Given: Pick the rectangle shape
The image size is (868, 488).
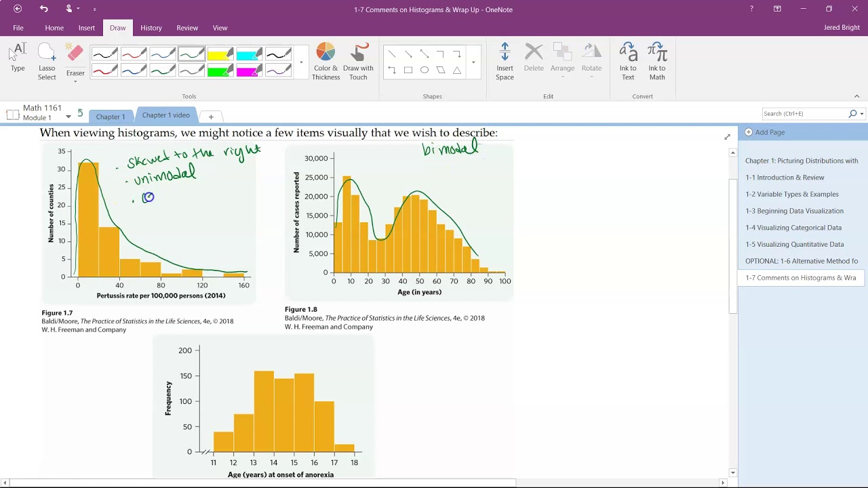Looking at the screenshot, I should click(408, 70).
